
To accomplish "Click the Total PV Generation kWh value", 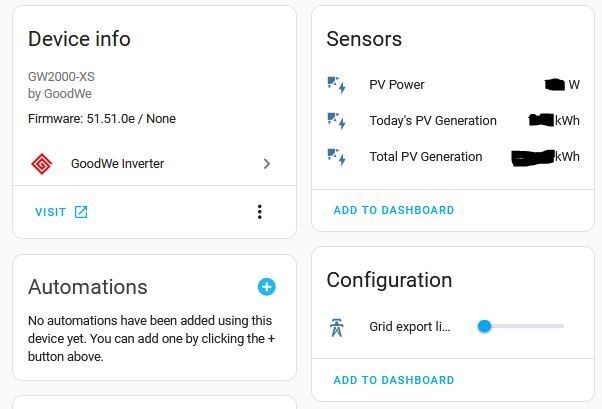I will pyautogui.click(x=547, y=157).
